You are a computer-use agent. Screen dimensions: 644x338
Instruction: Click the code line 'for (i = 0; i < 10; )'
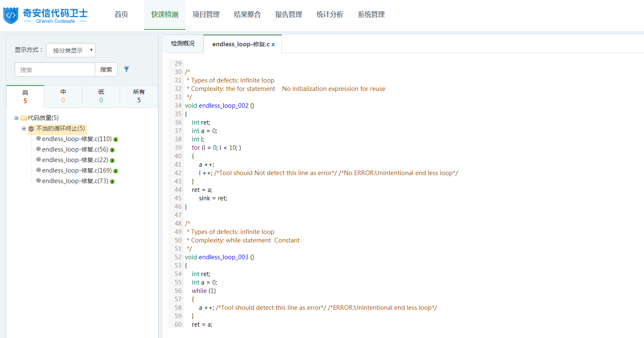point(216,148)
